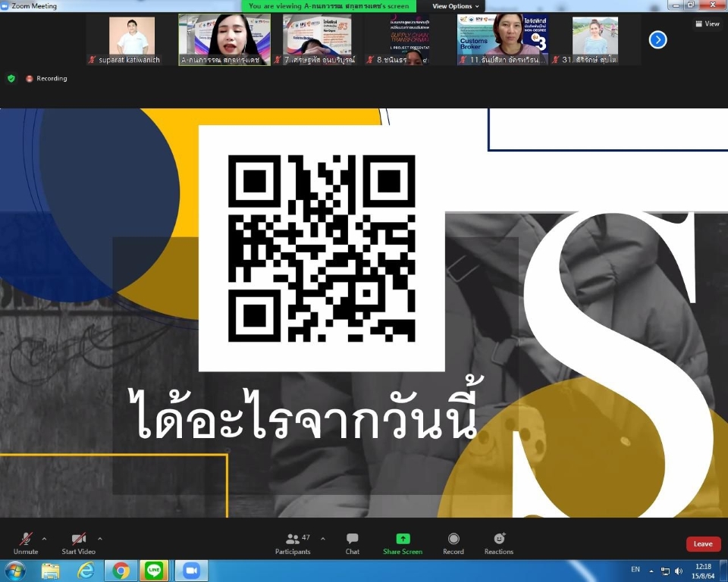Select suparat katiwanich's video thumbnail

[132, 39]
